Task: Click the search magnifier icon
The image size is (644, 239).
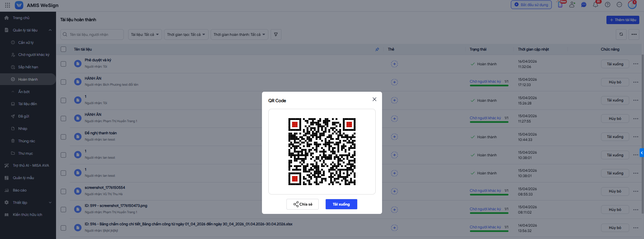Action: click(65, 34)
